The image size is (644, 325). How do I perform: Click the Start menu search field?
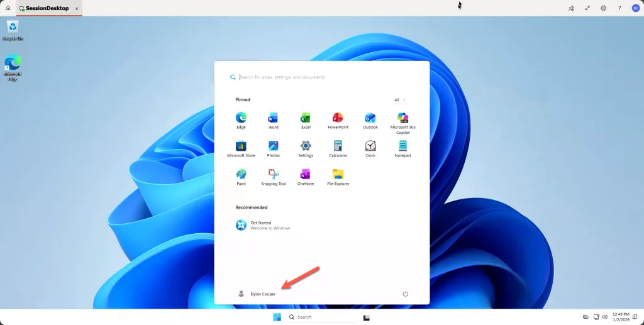point(321,77)
